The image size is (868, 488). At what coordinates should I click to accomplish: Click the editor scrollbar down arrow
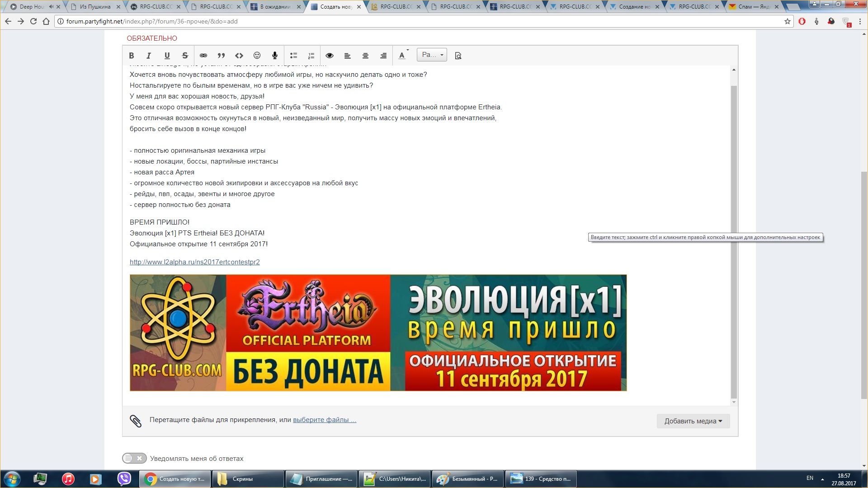pyautogui.click(x=734, y=402)
